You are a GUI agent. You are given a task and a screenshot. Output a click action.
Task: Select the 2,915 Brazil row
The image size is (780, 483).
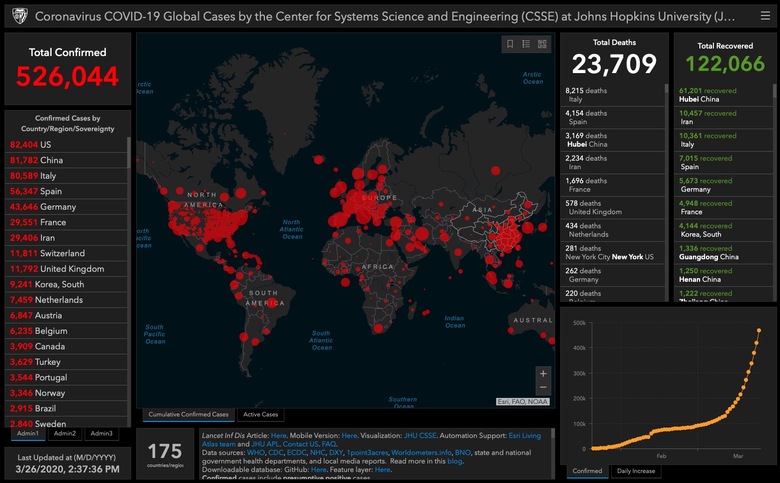(66, 408)
